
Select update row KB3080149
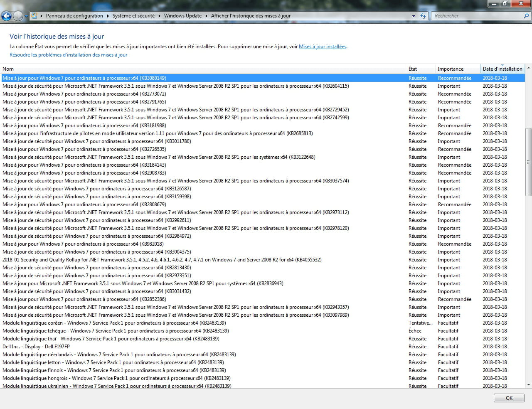pos(263,78)
